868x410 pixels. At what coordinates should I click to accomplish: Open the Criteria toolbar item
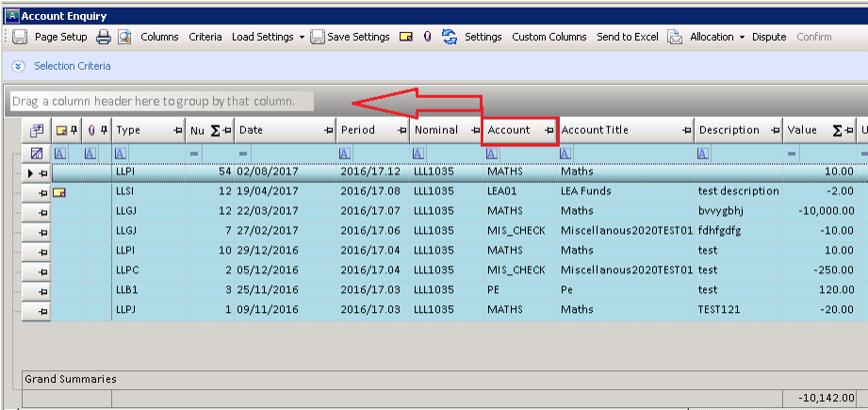click(205, 37)
